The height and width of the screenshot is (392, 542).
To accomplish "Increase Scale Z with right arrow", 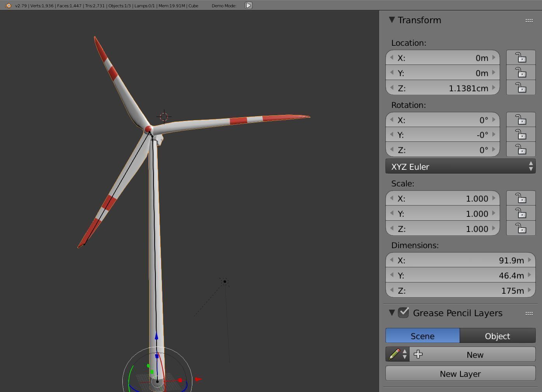I will (x=494, y=228).
